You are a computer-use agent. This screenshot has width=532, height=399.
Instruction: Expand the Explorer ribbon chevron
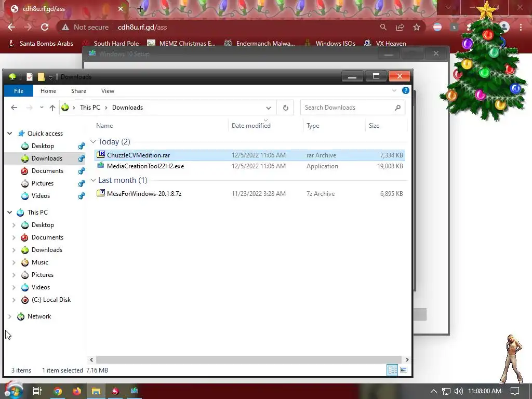point(394,90)
